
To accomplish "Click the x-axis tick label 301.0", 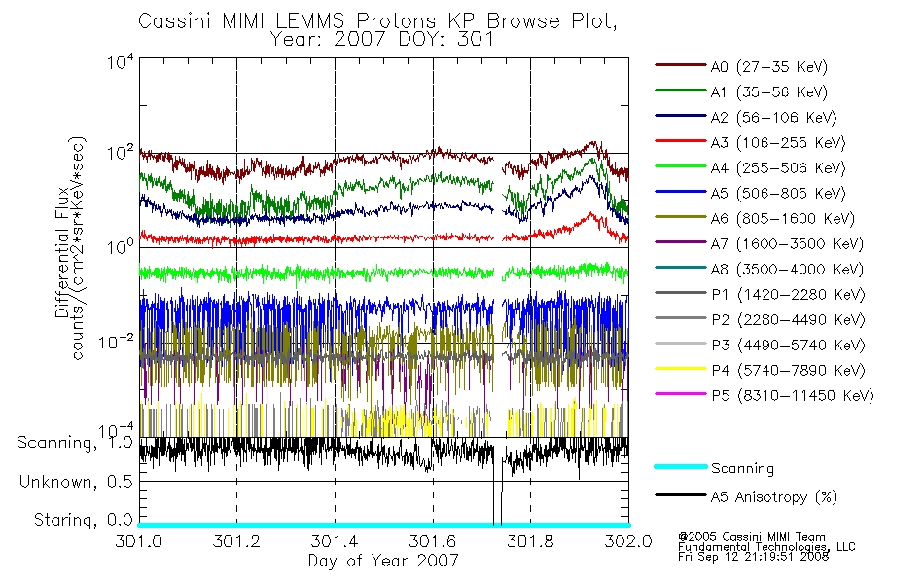I will [139, 541].
